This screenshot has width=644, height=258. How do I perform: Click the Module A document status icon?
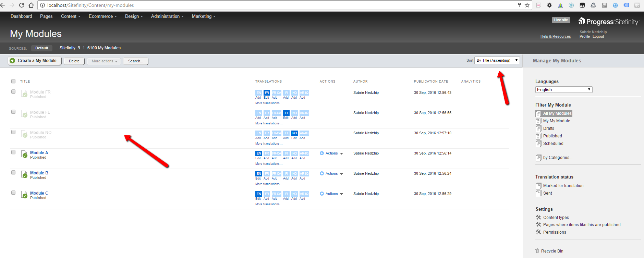click(24, 155)
